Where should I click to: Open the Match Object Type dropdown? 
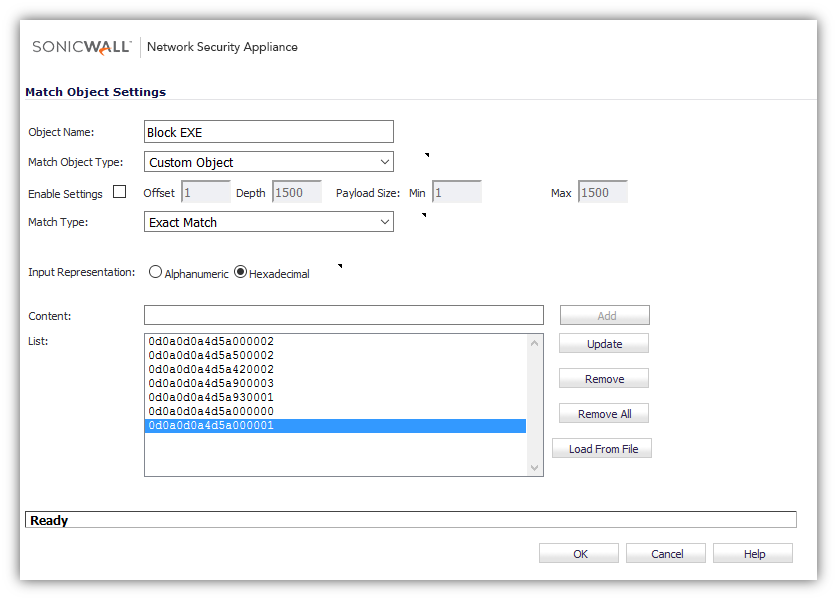point(269,162)
